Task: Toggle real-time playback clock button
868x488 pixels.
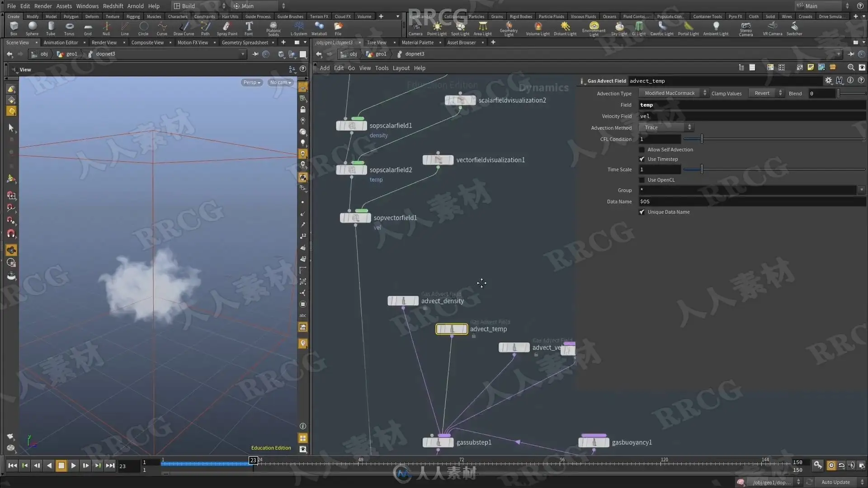Action: point(831,465)
